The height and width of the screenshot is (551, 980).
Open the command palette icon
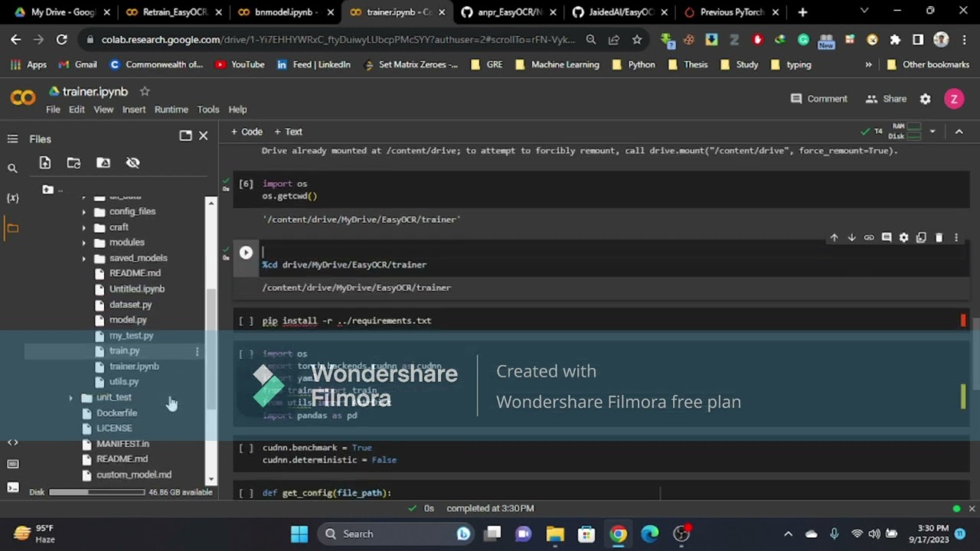click(x=12, y=464)
